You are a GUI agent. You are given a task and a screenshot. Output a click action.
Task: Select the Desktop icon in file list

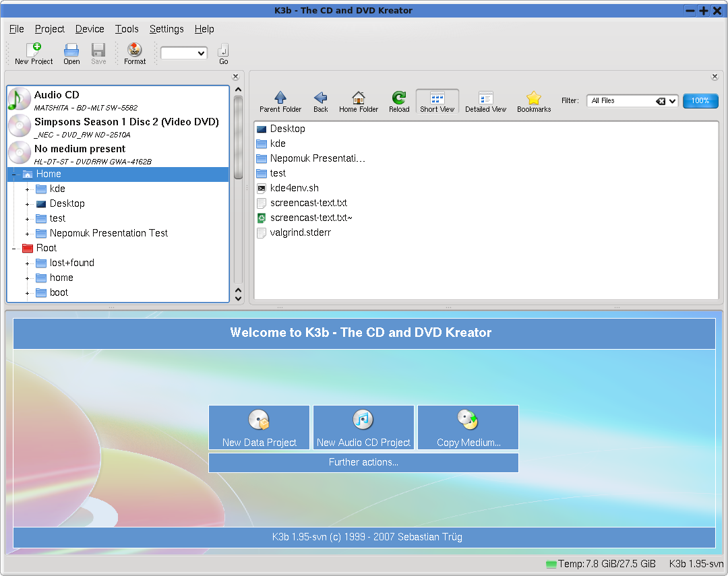coord(262,129)
